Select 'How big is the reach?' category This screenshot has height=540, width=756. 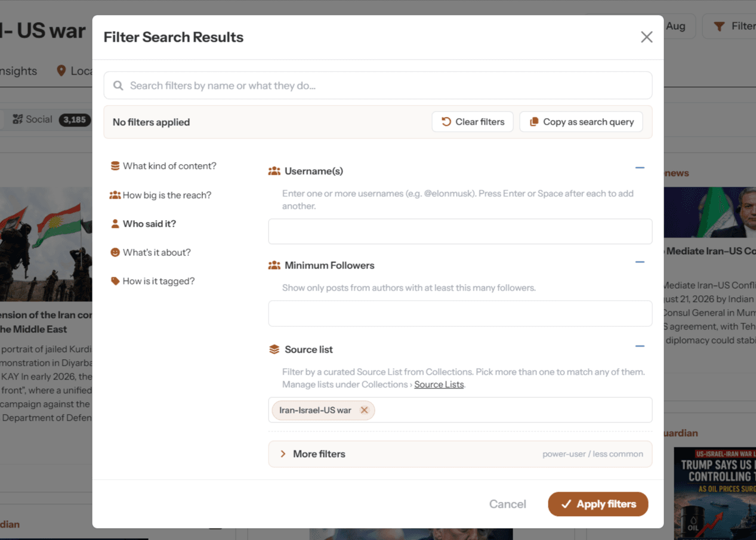pyautogui.click(x=161, y=195)
